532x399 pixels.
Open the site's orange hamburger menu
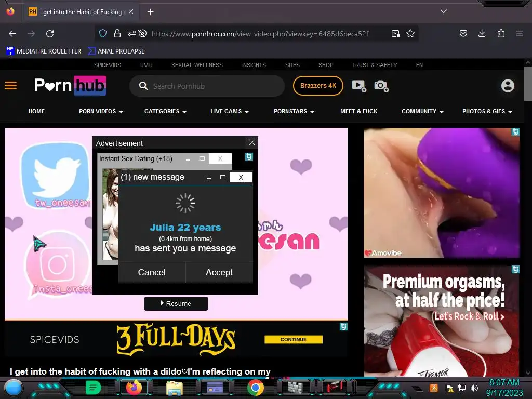click(10, 86)
